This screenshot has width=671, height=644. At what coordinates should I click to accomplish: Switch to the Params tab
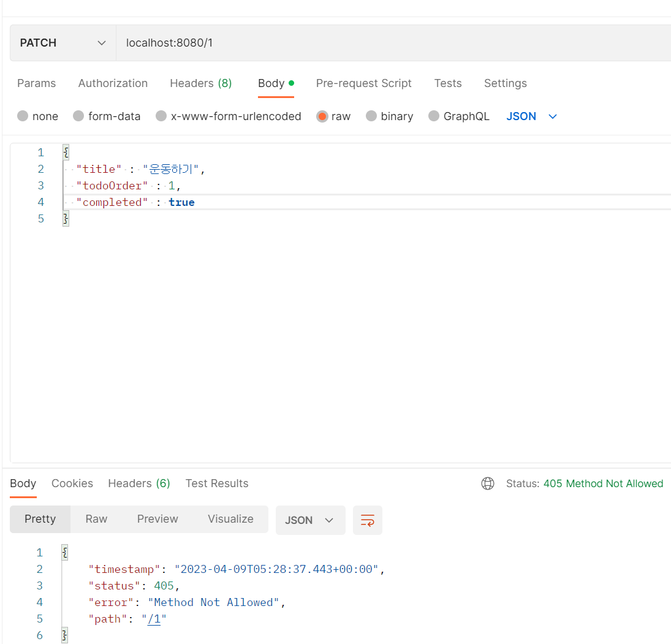click(x=36, y=83)
